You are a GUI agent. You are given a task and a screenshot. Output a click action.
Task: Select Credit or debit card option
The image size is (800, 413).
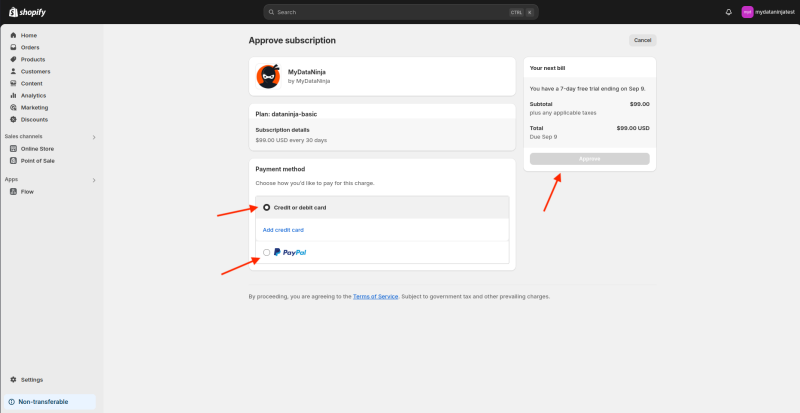[267, 207]
